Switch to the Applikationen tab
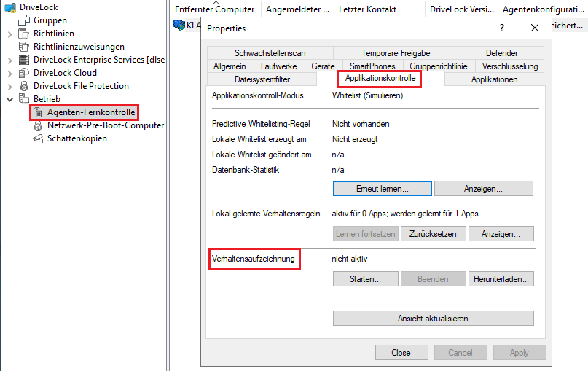 tap(494, 79)
